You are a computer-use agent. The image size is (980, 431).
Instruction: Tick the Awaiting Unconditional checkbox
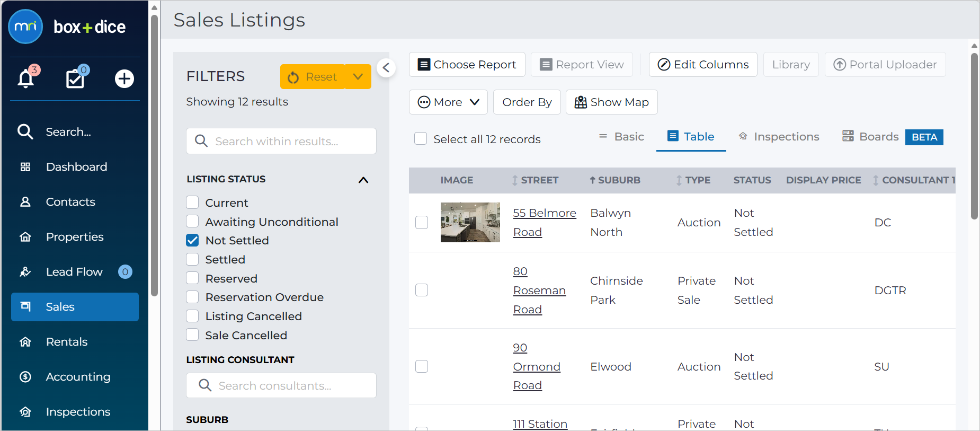coord(192,222)
